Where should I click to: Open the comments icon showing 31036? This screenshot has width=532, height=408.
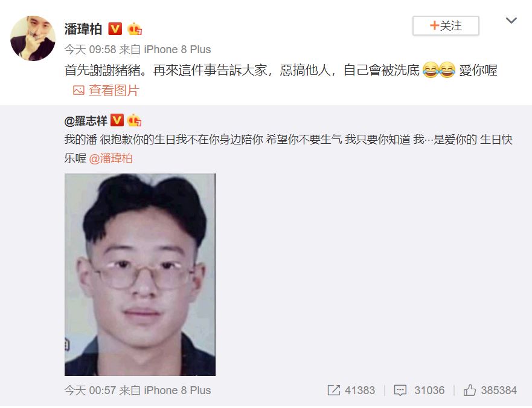click(x=400, y=390)
